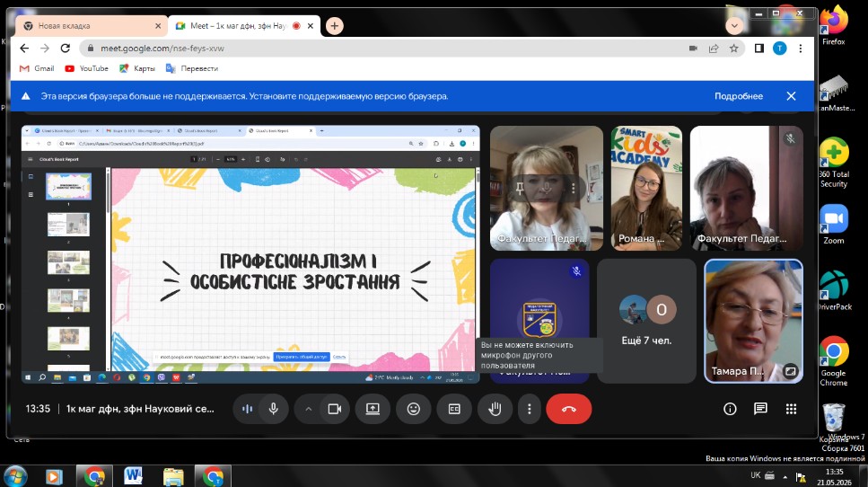Open the chat panel icon

pyautogui.click(x=760, y=409)
